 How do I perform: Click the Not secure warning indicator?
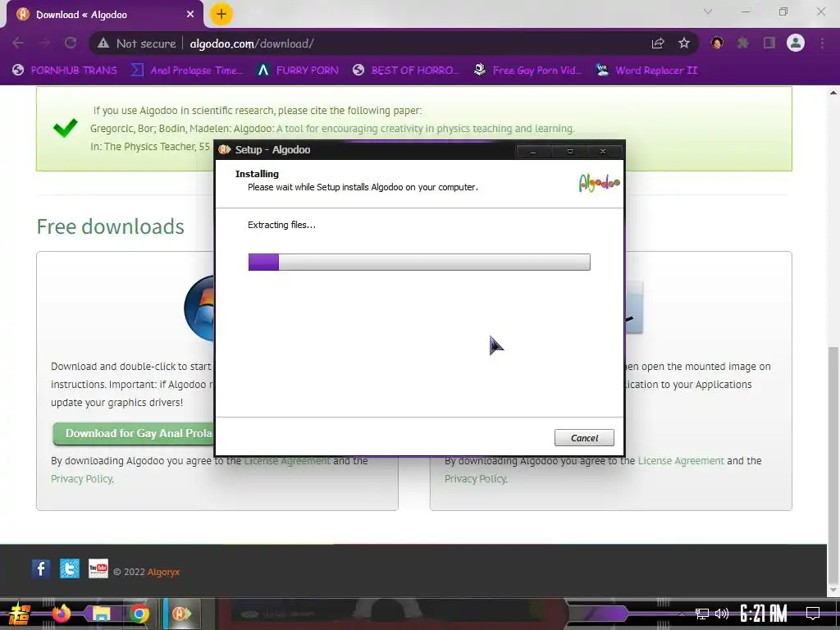137,43
